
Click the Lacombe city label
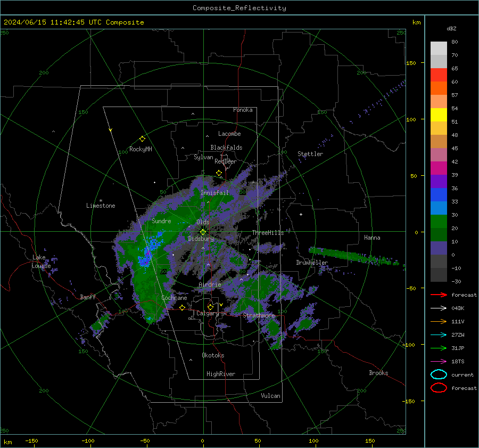click(x=229, y=134)
